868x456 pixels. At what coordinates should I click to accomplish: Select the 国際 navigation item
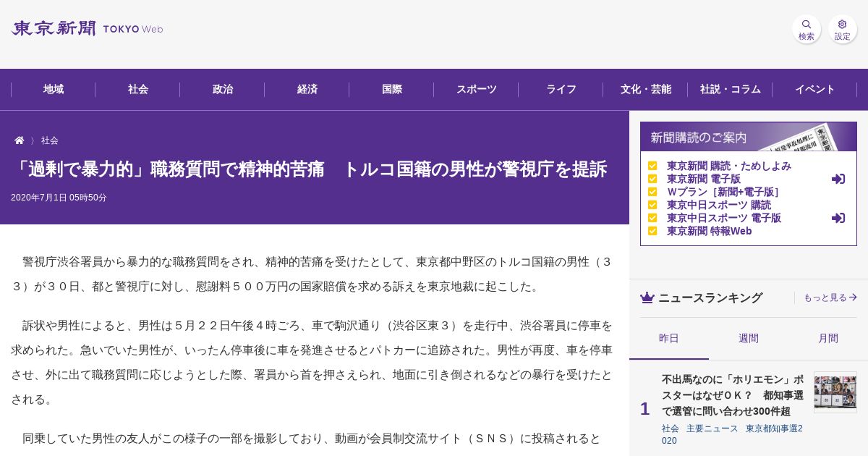(x=392, y=89)
